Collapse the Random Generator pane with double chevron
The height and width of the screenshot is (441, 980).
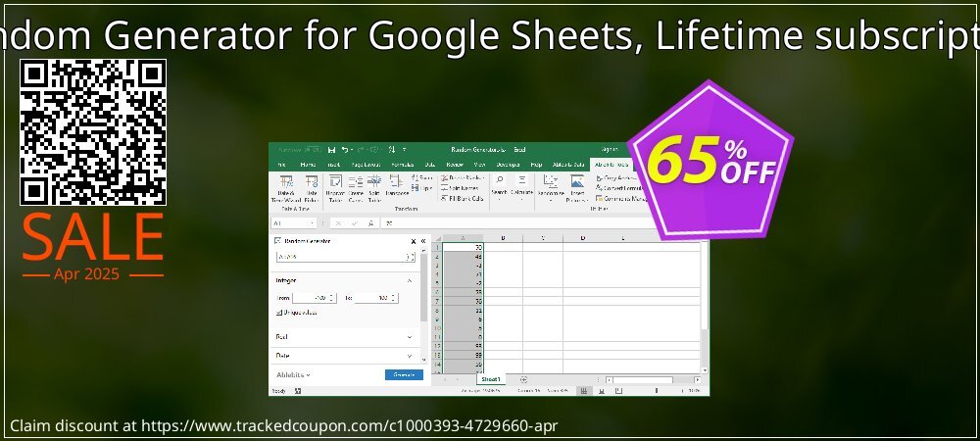pyautogui.click(x=423, y=241)
